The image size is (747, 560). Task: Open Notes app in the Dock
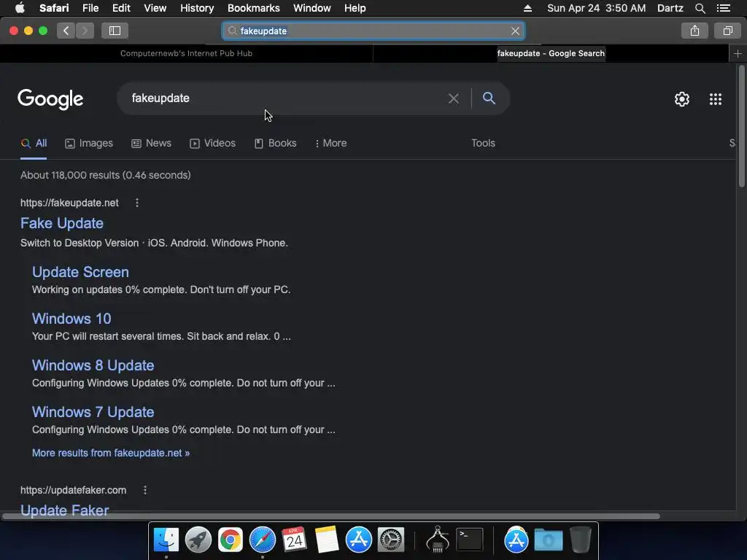point(326,540)
